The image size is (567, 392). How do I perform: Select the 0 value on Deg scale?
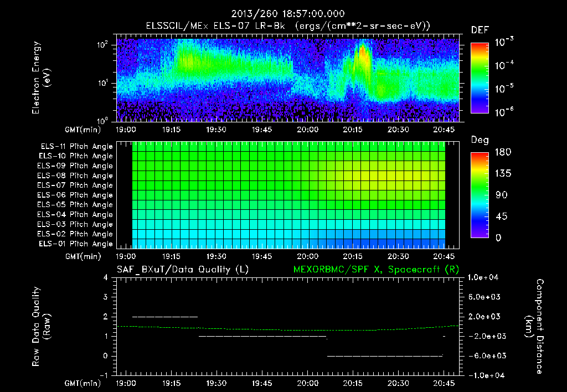(499, 238)
